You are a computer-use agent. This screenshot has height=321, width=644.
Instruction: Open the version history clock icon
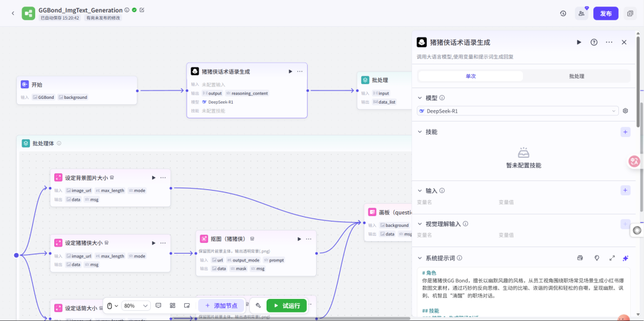pyautogui.click(x=563, y=14)
